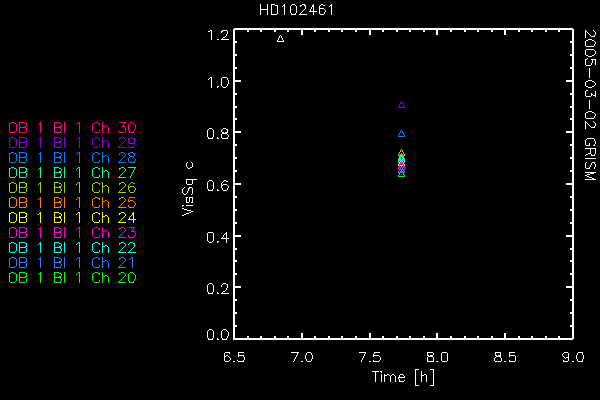Click the x-axis tick label 8.0
Screen dimensions: 600x400
click(x=437, y=357)
